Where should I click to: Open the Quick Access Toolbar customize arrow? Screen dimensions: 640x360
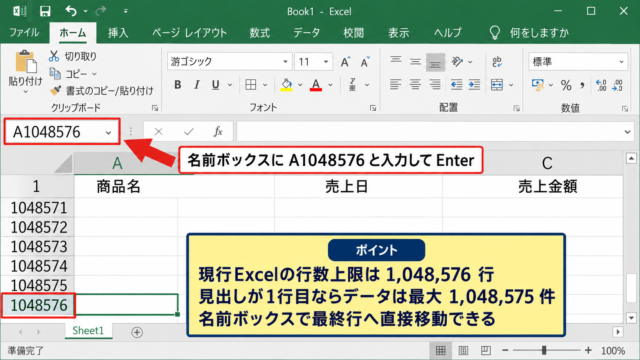point(125,11)
